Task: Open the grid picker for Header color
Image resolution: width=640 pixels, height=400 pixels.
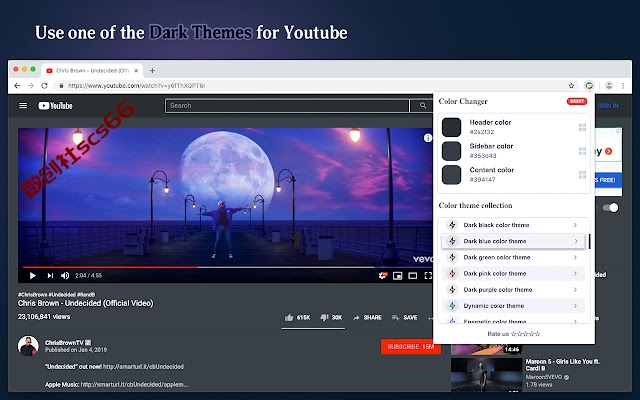Action: [582, 127]
